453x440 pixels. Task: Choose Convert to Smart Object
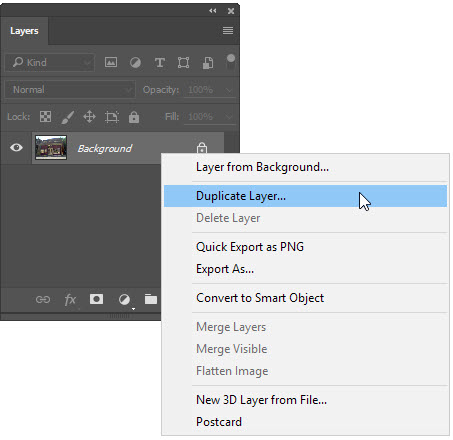click(x=305, y=298)
